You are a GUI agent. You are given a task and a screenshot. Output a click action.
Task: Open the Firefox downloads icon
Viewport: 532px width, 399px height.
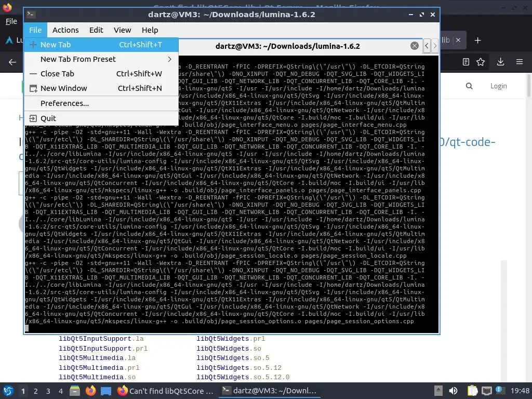pos(500,62)
